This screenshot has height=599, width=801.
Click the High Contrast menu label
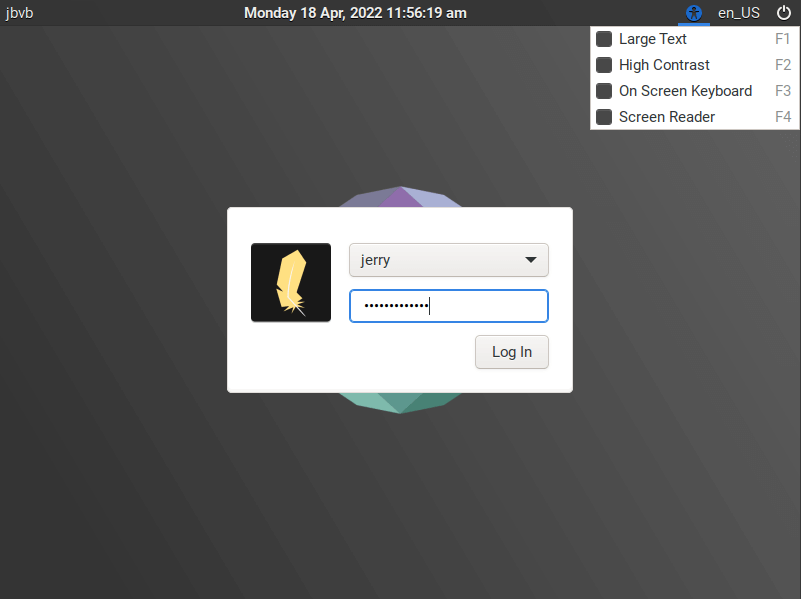click(664, 65)
